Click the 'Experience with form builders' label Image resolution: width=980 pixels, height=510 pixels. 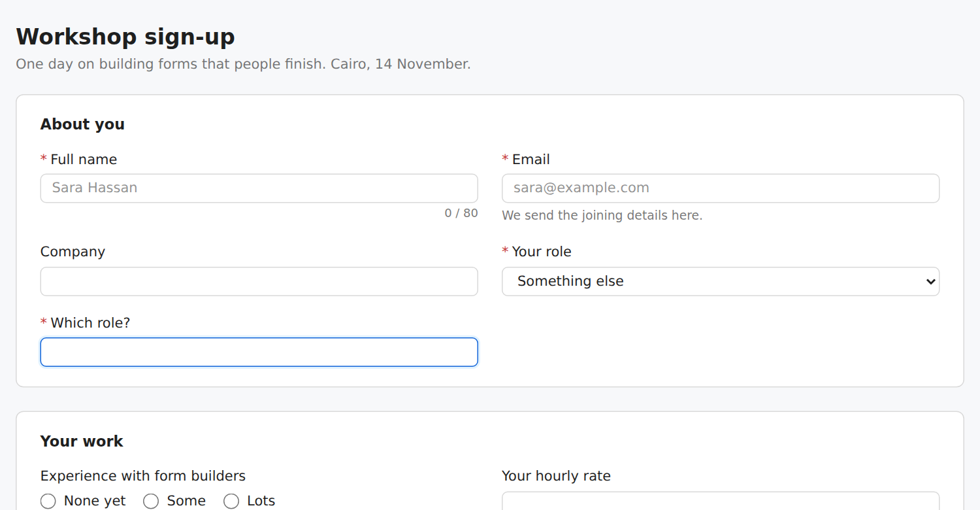coord(143,476)
